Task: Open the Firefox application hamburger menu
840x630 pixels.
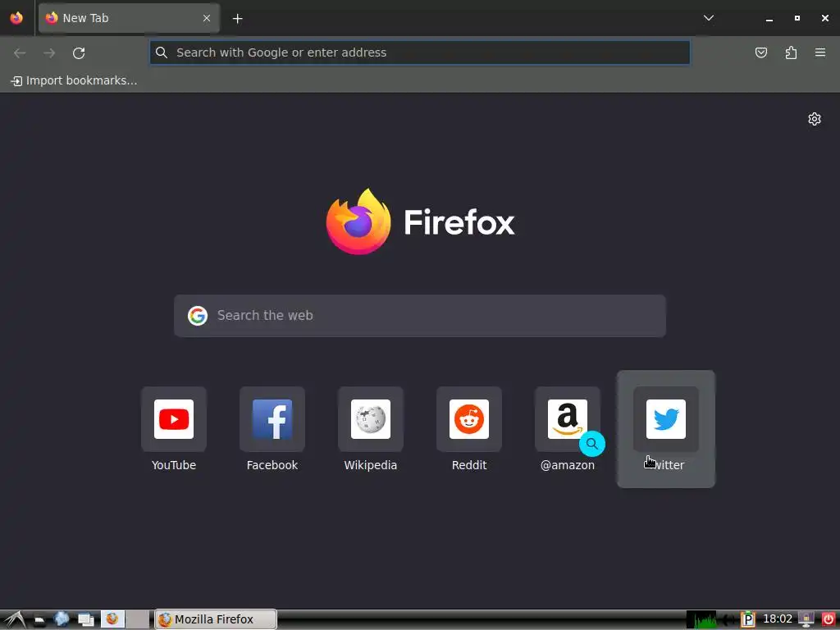Action: tap(820, 52)
